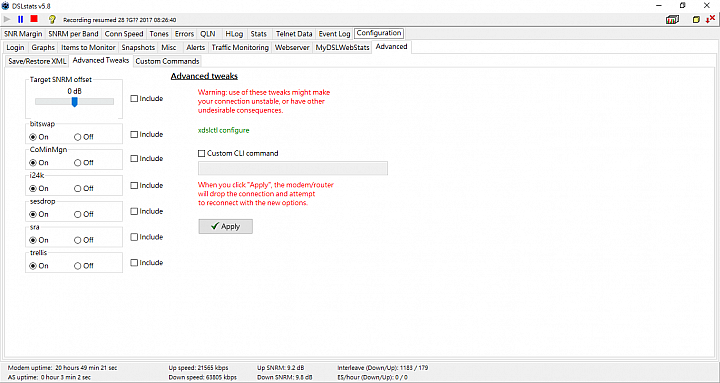
Task: Click the green play recording icon
Action: [7, 19]
